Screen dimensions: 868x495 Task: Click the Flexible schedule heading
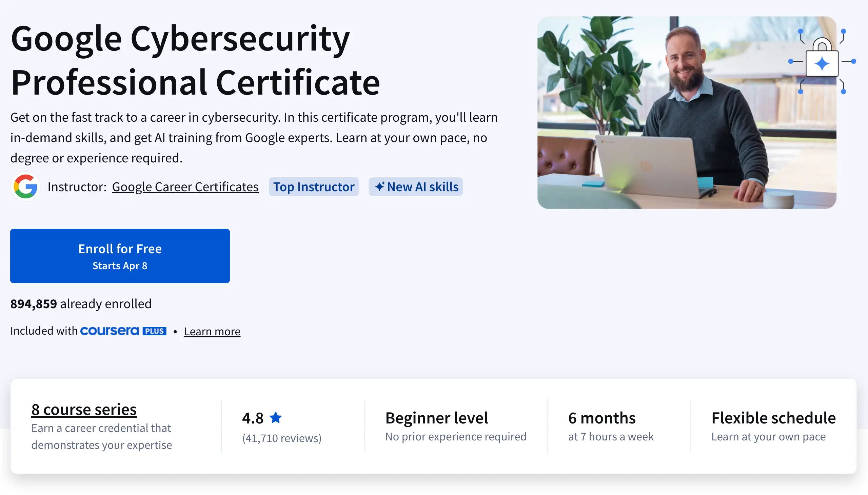tap(773, 418)
